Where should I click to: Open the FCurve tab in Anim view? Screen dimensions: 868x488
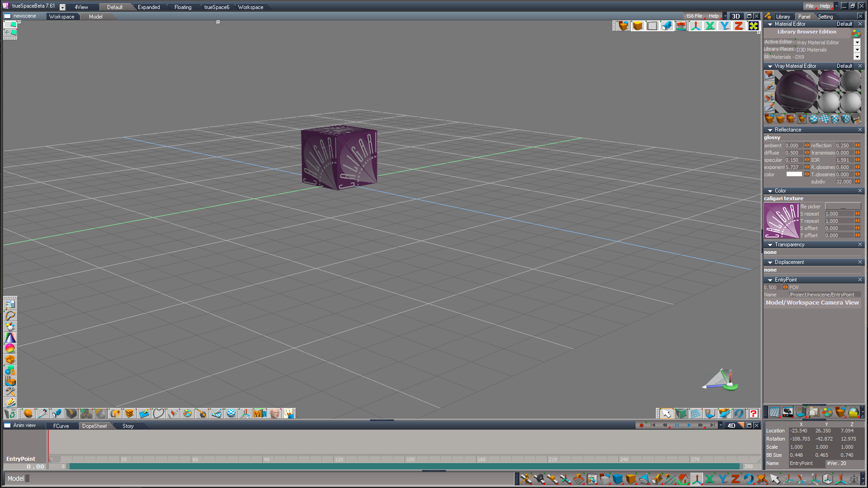61,426
